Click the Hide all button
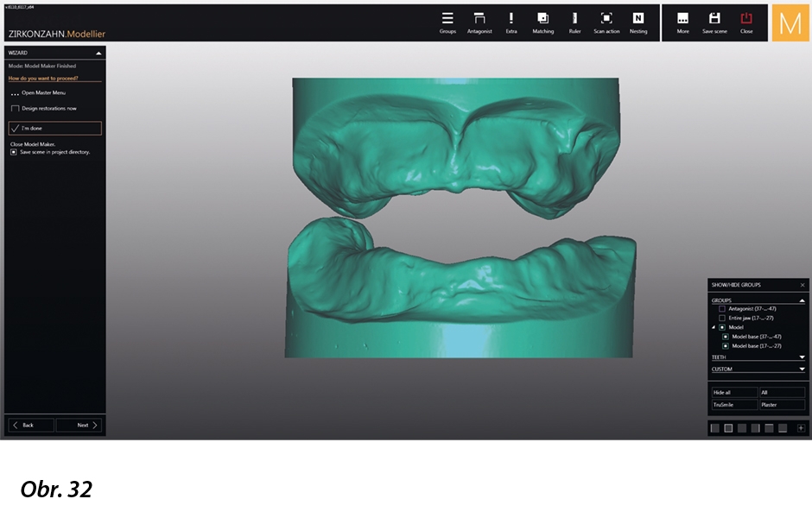The height and width of the screenshot is (518, 812). (733, 392)
